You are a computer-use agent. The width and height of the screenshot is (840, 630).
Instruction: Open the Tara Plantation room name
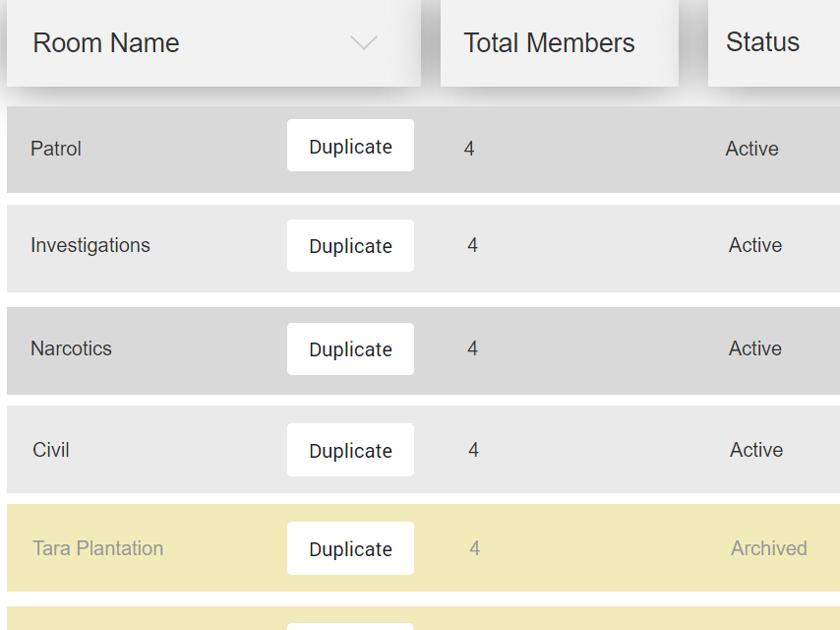click(97, 548)
